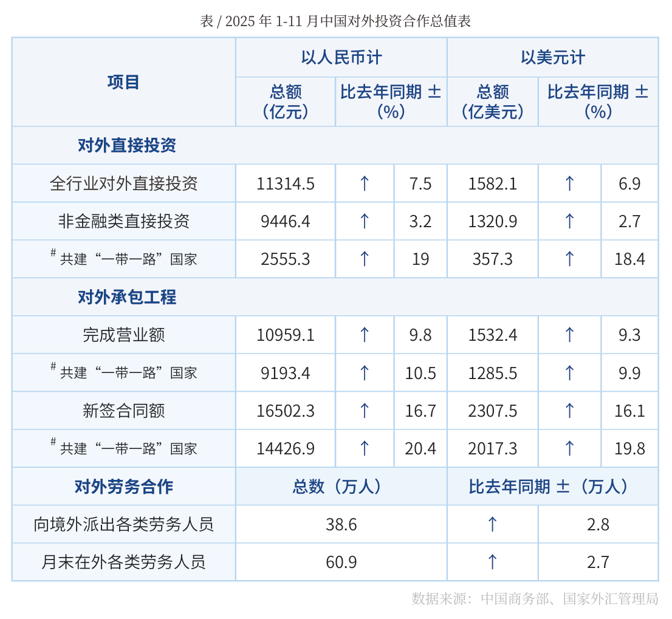Image resolution: width=672 pixels, height=619 pixels.
Task: Click the USD up arrow for 非金融类直接投资
Action: pos(569,221)
